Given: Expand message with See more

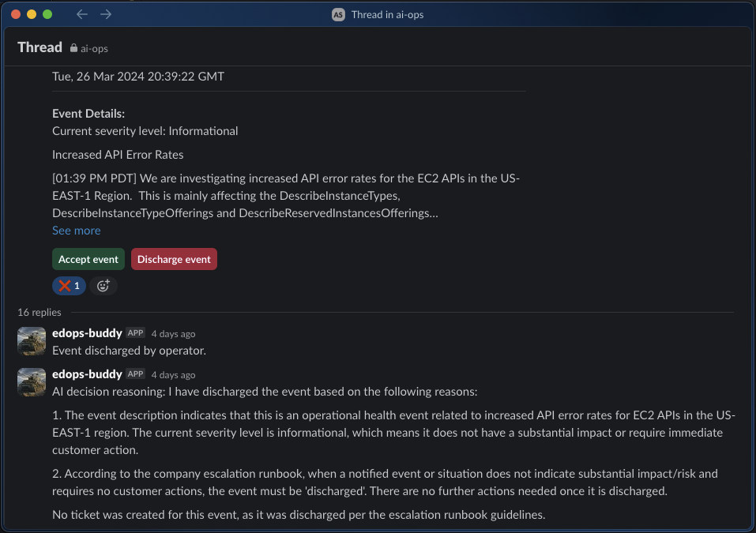Looking at the screenshot, I should pyautogui.click(x=76, y=231).
